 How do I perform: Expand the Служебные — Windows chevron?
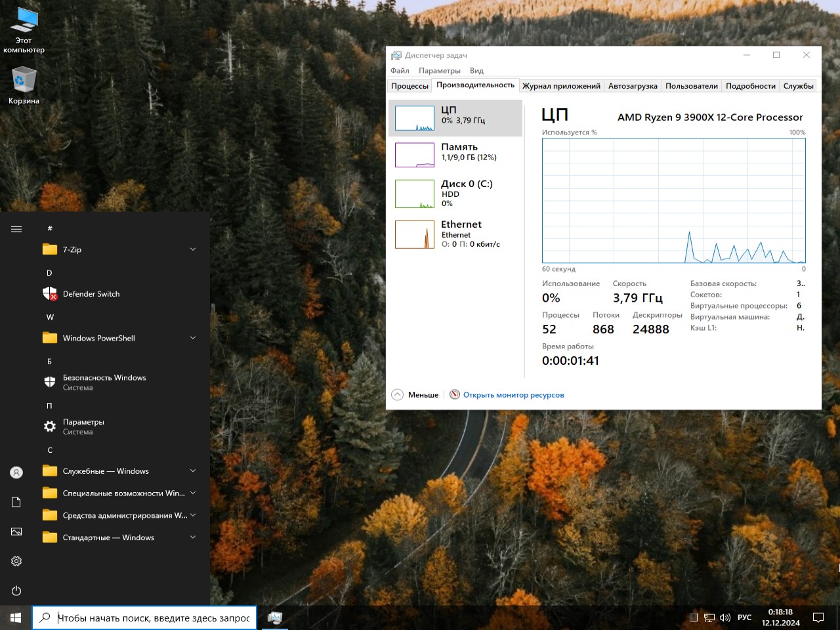[193, 471]
